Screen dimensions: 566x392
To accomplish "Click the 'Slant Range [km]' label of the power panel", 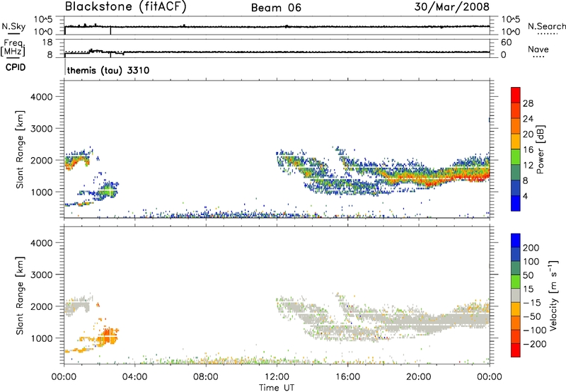I will 20,149.
